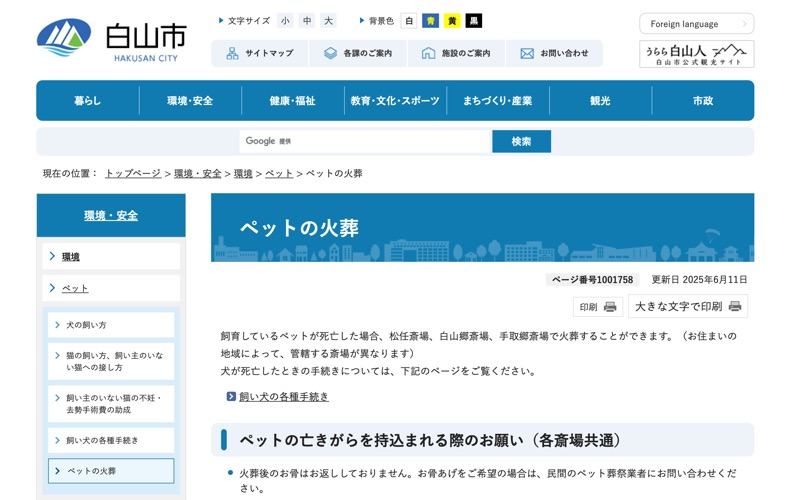Set text size to 小
Image resolution: width=800 pixels, height=500 pixels.
(285, 21)
